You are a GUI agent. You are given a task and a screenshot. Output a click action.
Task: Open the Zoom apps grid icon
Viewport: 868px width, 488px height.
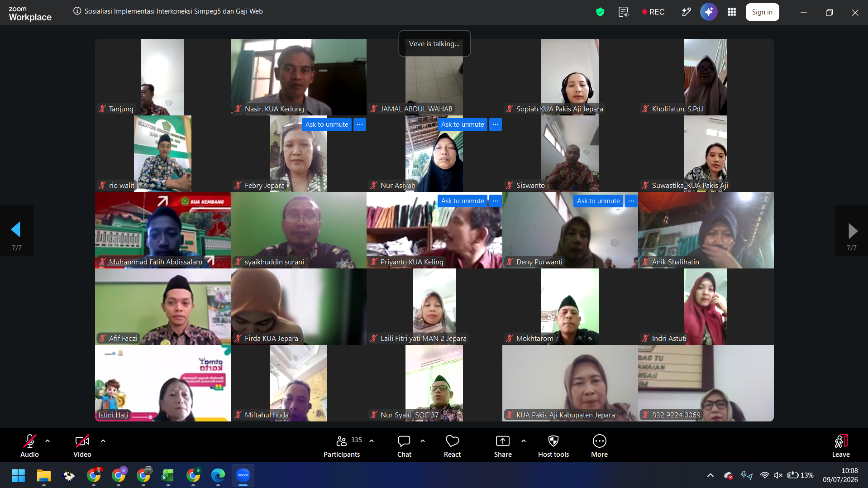(x=731, y=12)
